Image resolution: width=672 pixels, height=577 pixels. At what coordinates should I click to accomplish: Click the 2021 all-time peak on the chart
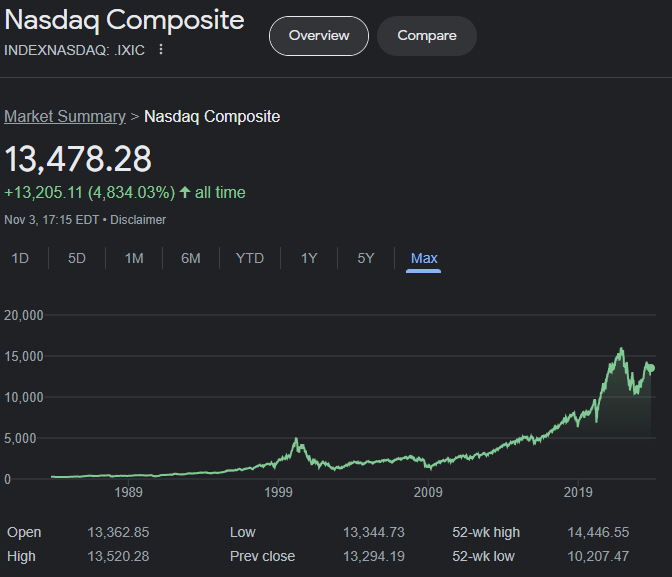coord(622,349)
